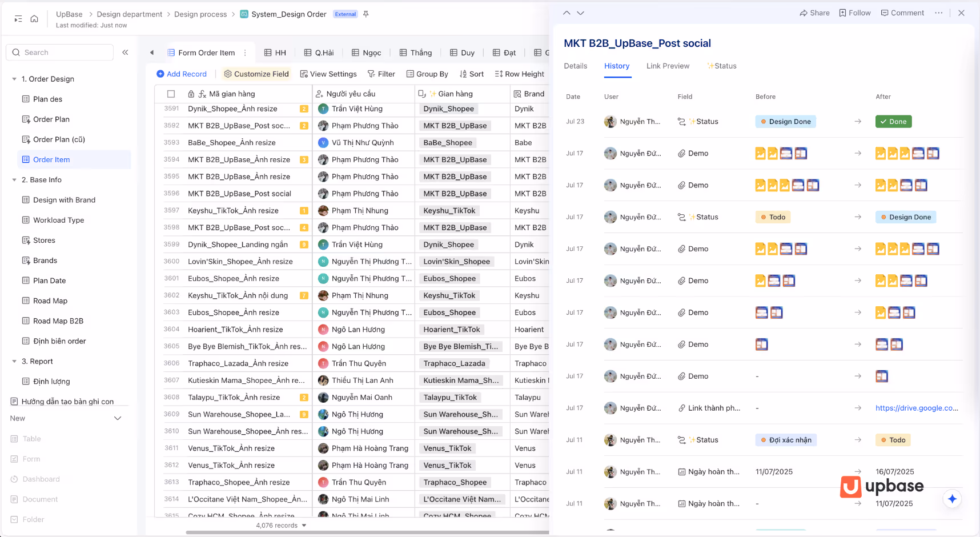Click the Brand column header icon
Viewport: 980px width, 537px height.
(x=517, y=94)
